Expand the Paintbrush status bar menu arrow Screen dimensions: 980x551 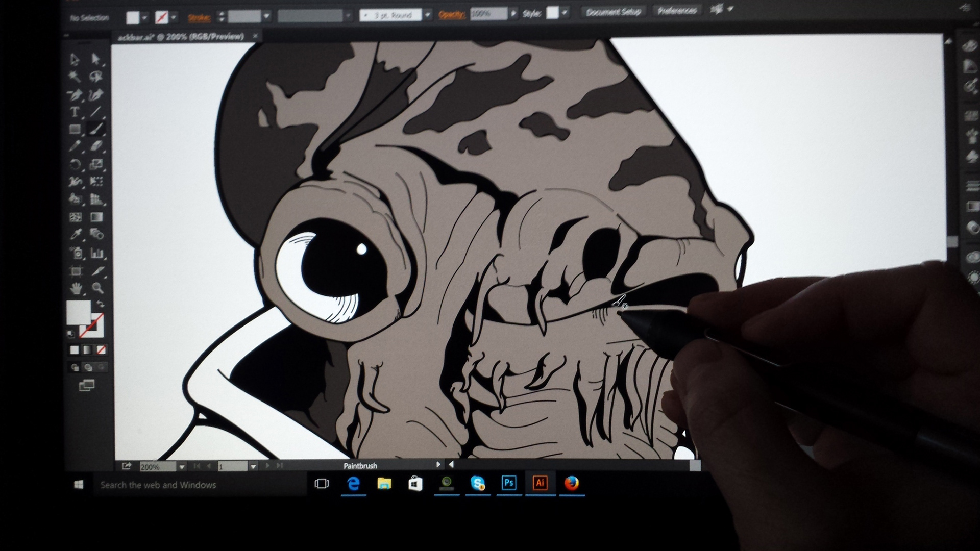pos(438,465)
